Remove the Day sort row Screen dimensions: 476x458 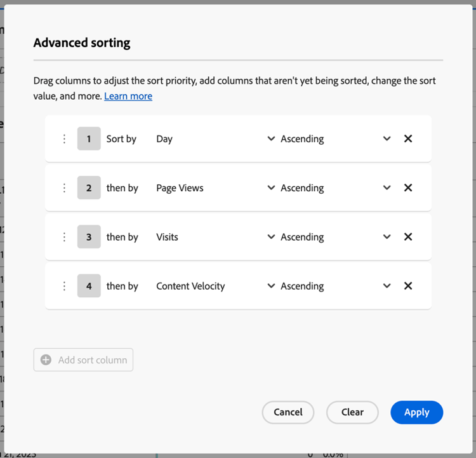pos(408,138)
